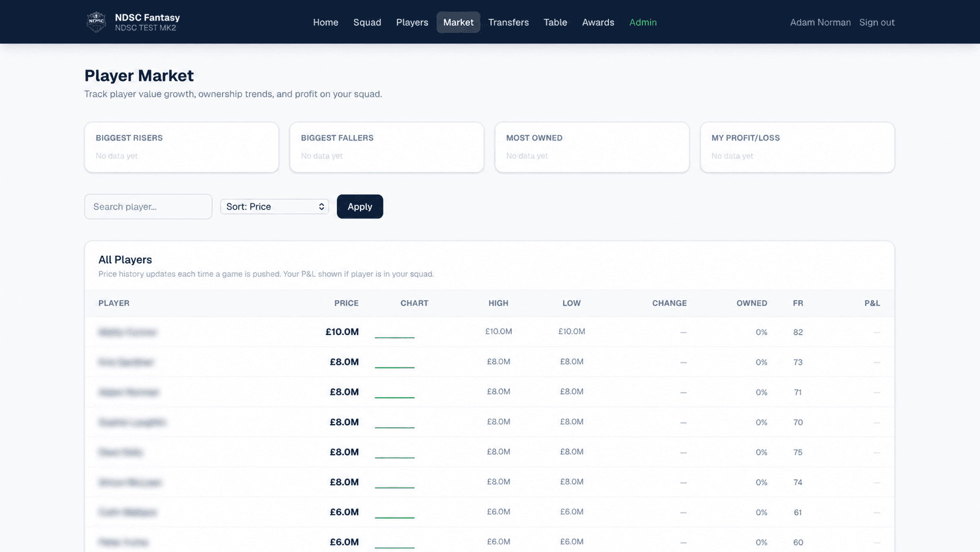This screenshot has height=552, width=980.
Task: Click the Most Owned card
Action: (592, 147)
